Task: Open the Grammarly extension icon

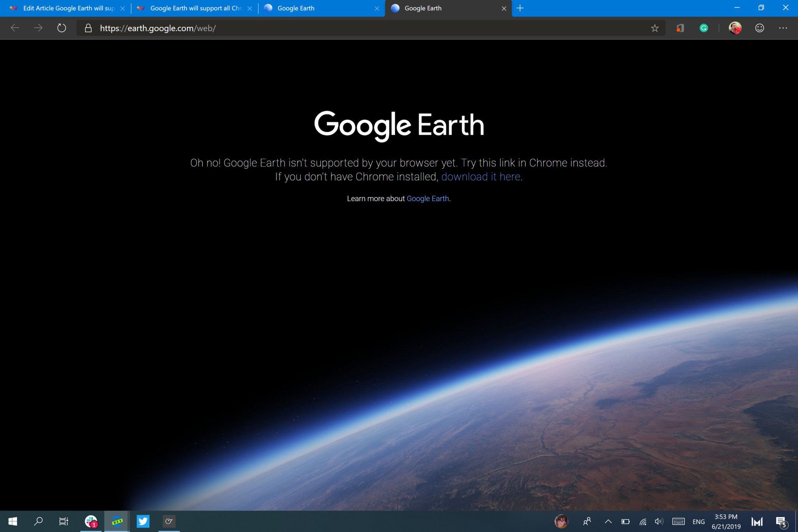Action: (704, 28)
